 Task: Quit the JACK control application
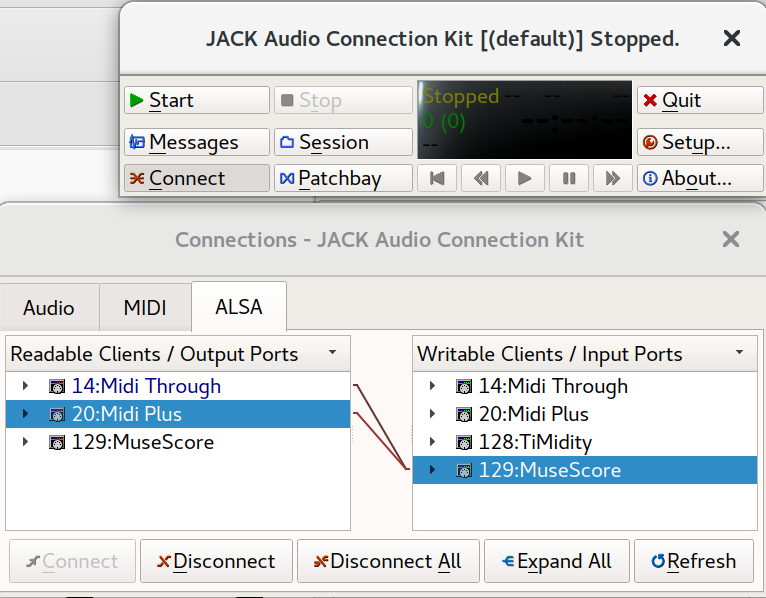(x=700, y=100)
